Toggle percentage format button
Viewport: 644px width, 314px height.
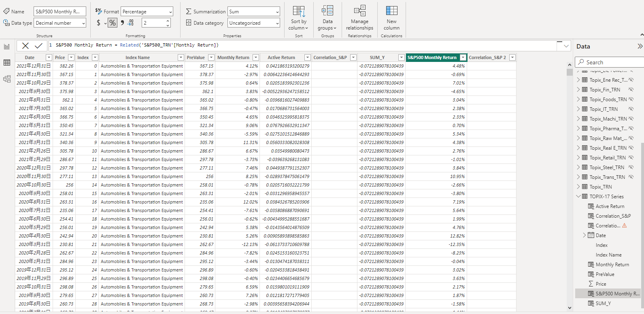pyautogui.click(x=113, y=23)
